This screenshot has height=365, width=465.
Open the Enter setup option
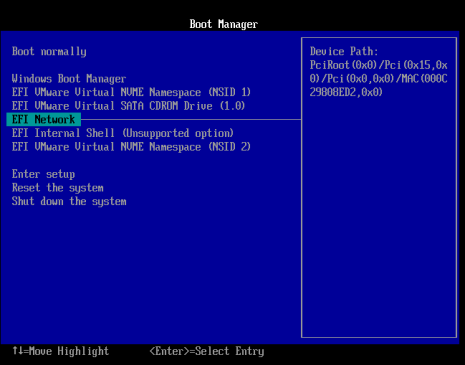[x=43, y=174]
